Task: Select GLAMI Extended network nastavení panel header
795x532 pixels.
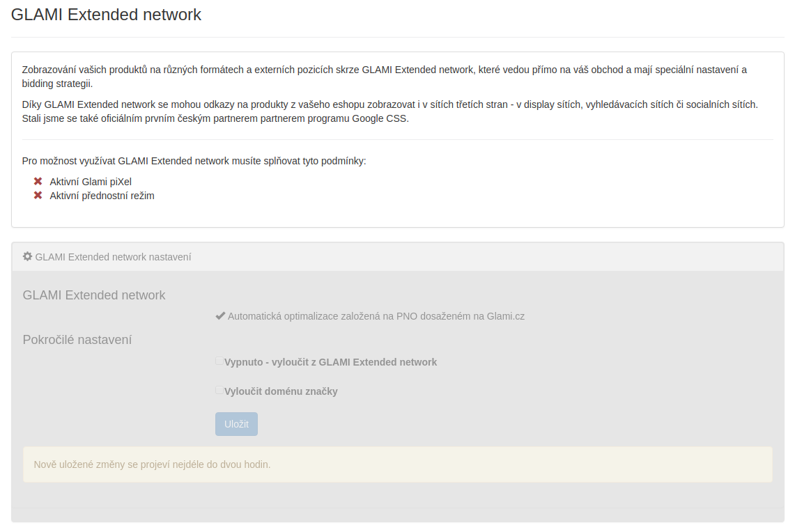Action: pos(397,257)
